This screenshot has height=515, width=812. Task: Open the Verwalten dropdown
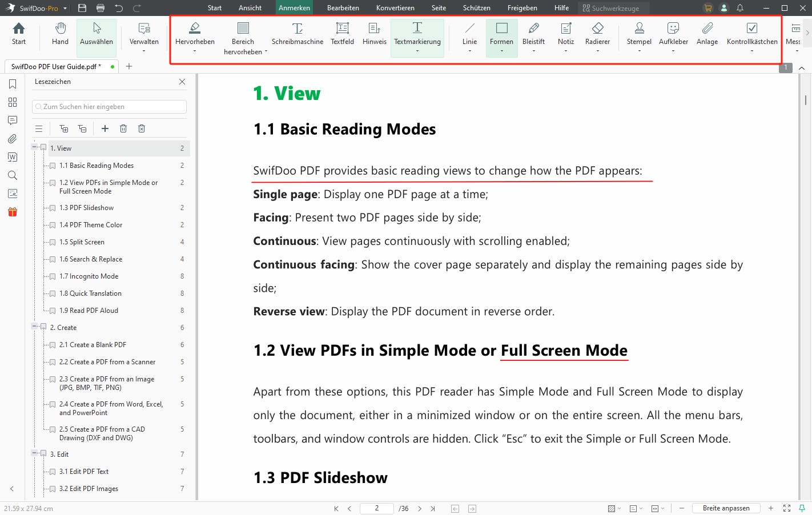coord(144,51)
